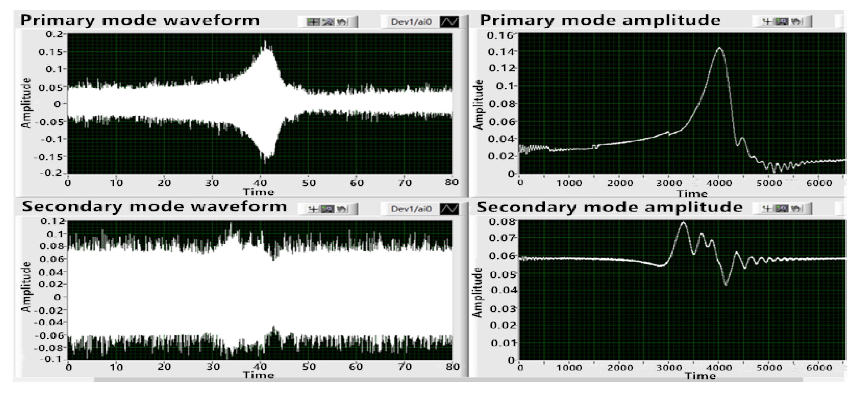Select cursor movement tool on Secondary mode amplitude

tap(768, 209)
